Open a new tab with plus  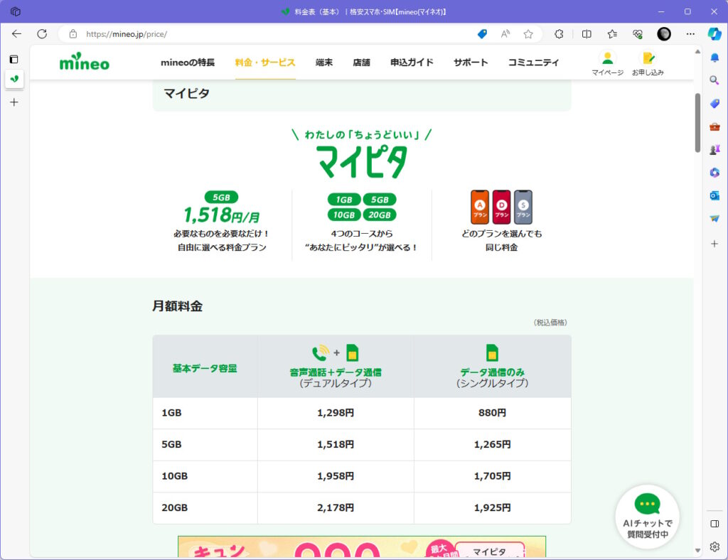(x=14, y=102)
